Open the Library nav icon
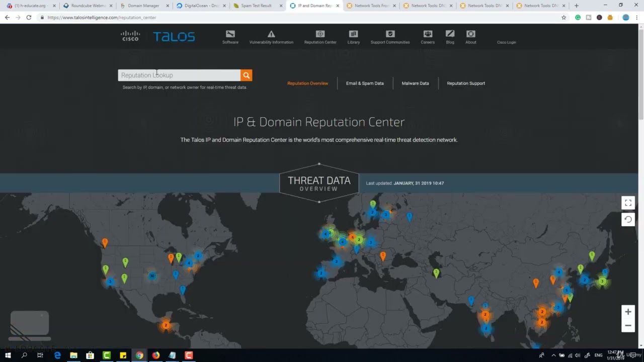 [x=353, y=34]
